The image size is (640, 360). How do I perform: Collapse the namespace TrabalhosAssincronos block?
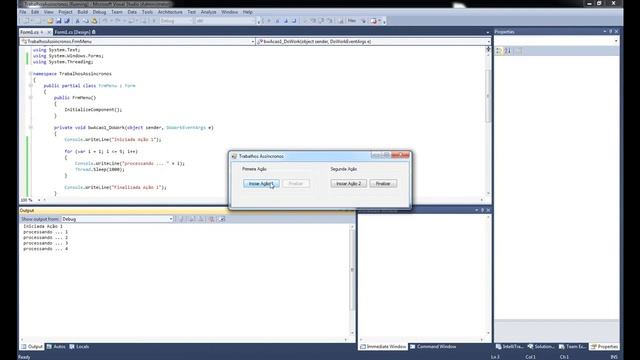(31, 74)
